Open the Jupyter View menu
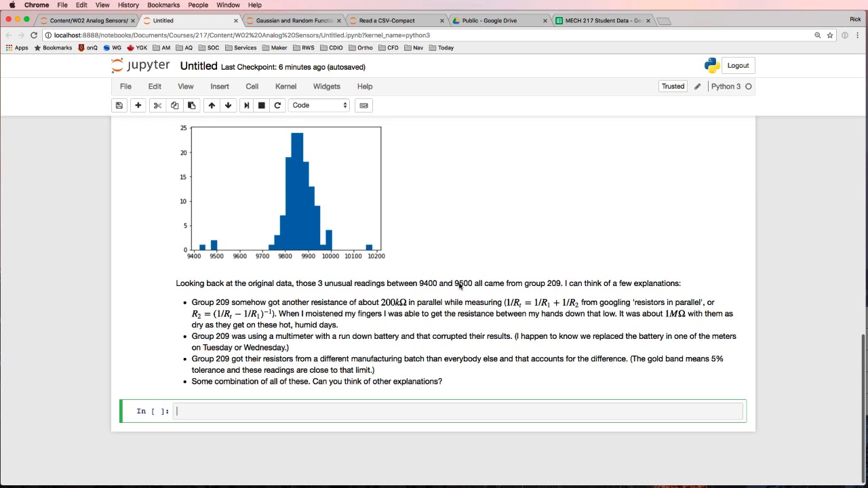The width and height of the screenshot is (868, 488). 185,86
